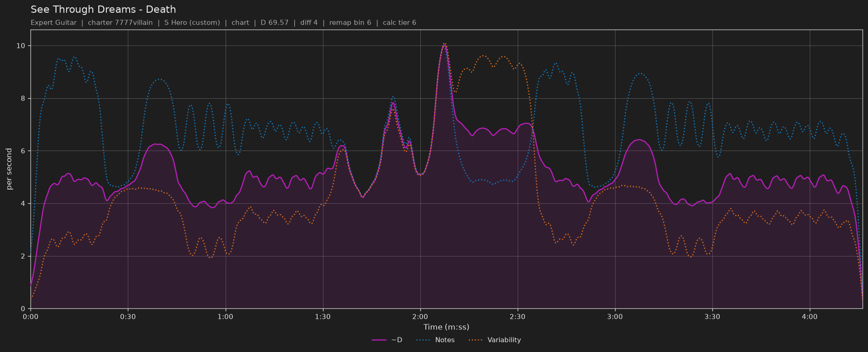Click the chart title 'See Through Dreams - Death'

pos(103,10)
